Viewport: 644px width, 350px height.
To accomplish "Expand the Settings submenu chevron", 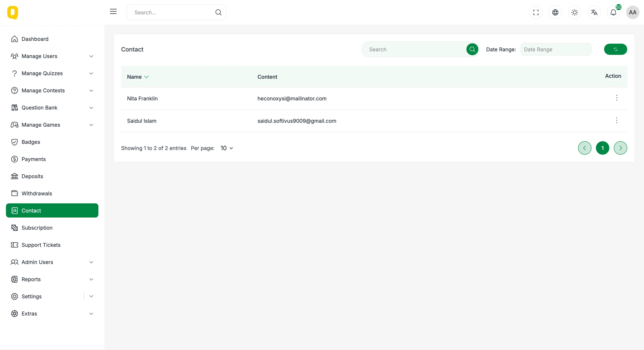I will coord(91,296).
